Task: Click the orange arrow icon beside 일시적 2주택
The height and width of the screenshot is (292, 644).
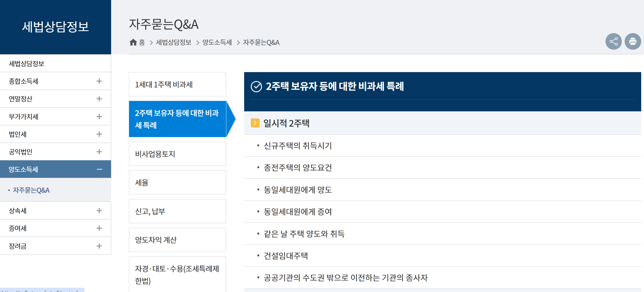Action: (255, 123)
